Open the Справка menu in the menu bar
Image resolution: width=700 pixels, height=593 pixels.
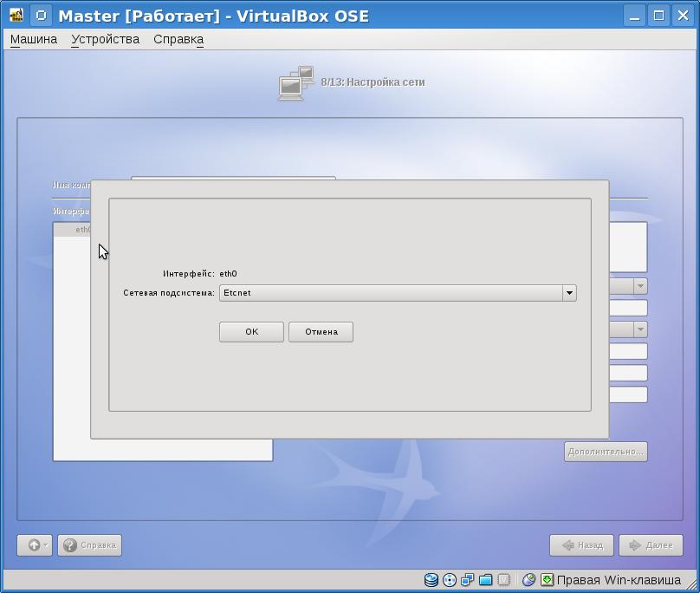tap(178, 39)
